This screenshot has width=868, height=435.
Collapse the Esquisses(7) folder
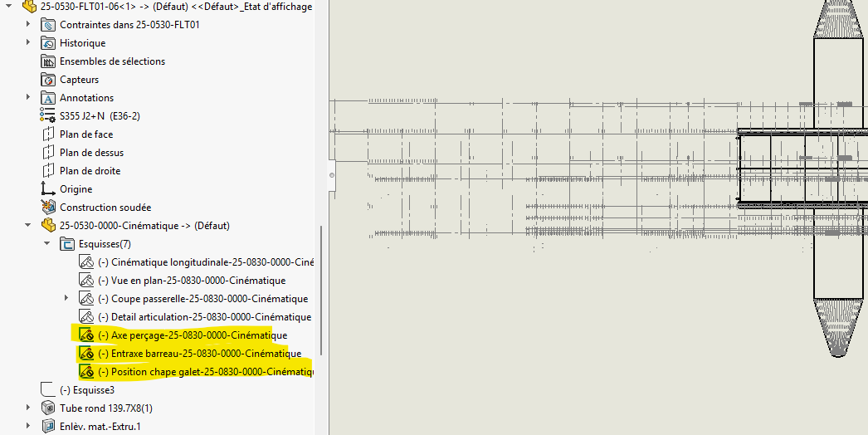click(46, 244)
